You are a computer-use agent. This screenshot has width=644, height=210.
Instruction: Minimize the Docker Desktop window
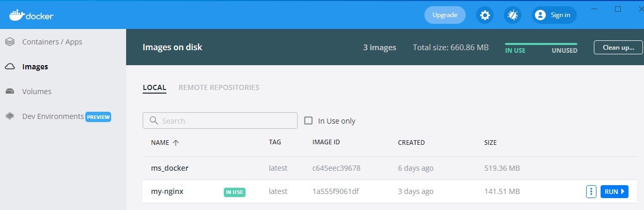(594, 9)
